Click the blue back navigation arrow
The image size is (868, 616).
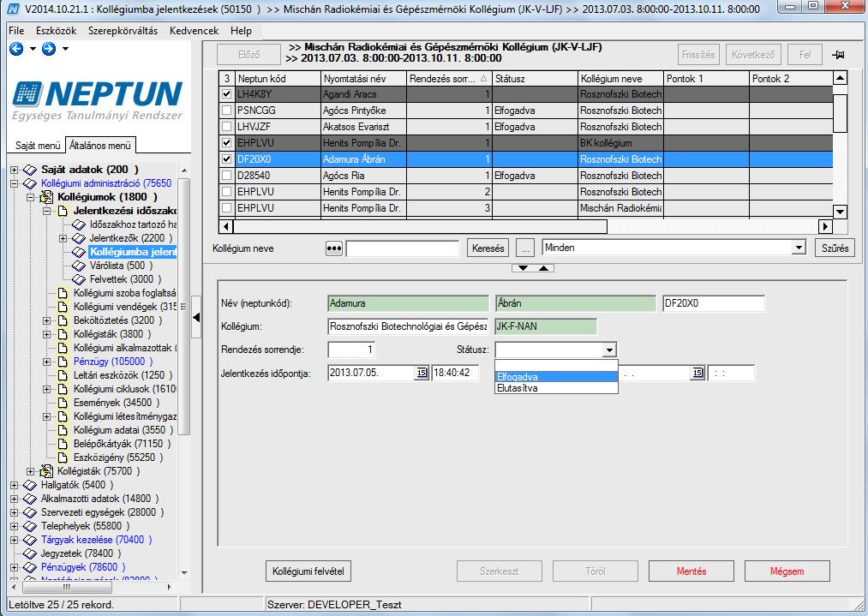[x=16, y=49]
